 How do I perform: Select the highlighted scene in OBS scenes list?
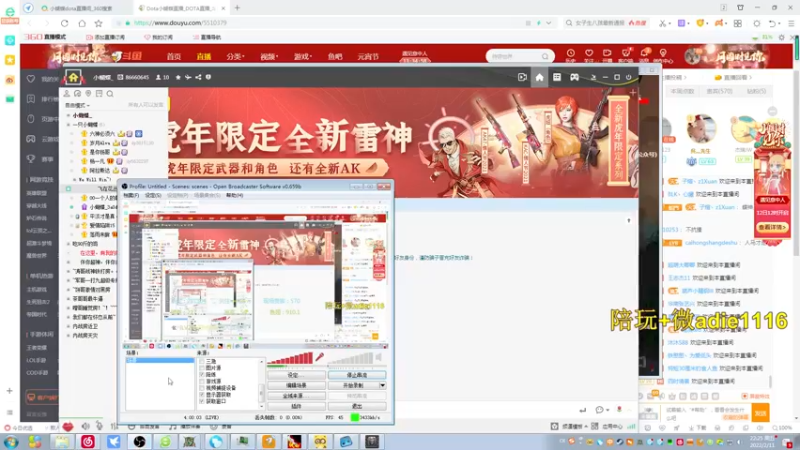160,360
